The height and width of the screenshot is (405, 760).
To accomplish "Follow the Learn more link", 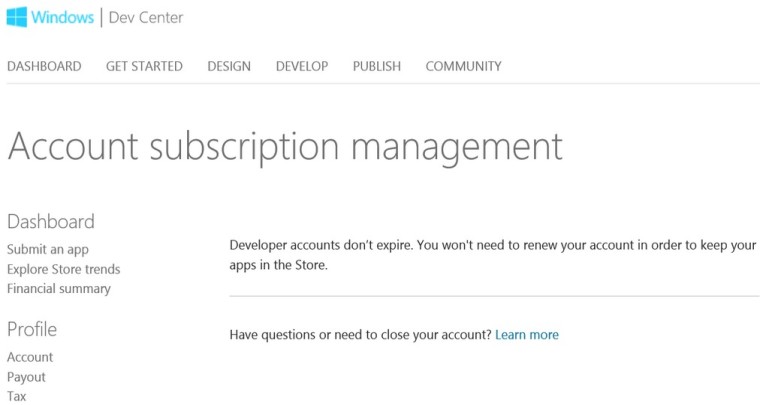I will [x=527, y=335].
